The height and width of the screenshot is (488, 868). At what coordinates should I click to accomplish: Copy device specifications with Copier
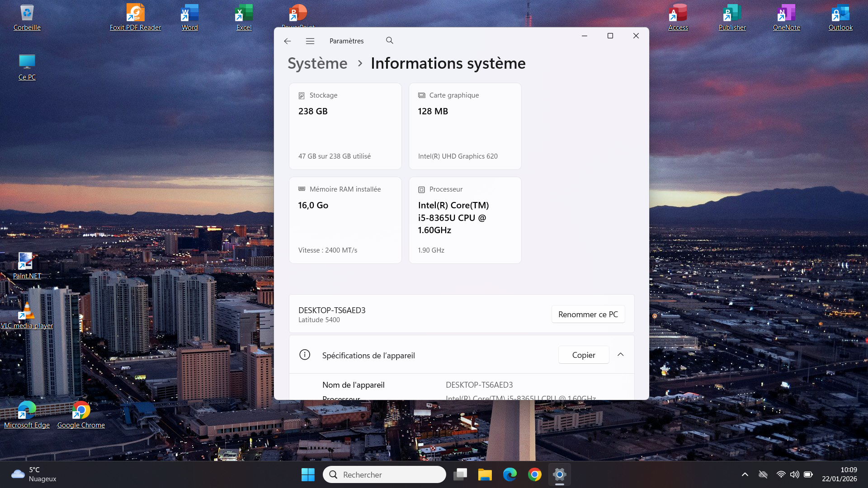(584, 355)
